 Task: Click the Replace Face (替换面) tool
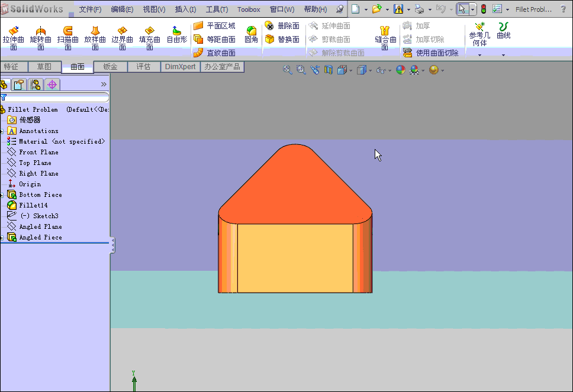[x=282, y=39]
